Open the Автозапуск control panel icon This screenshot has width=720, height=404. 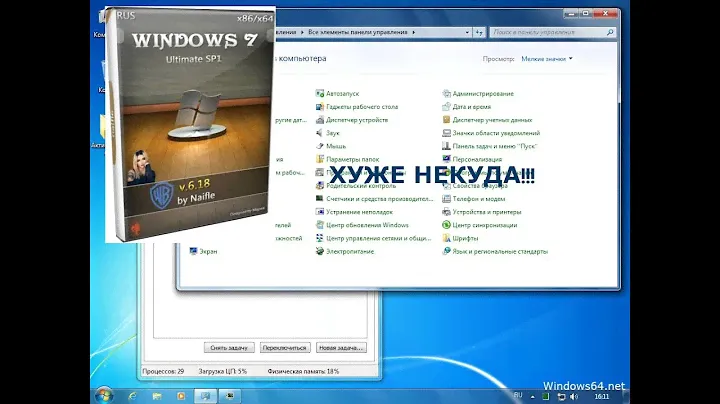click(x=343, y=94)
